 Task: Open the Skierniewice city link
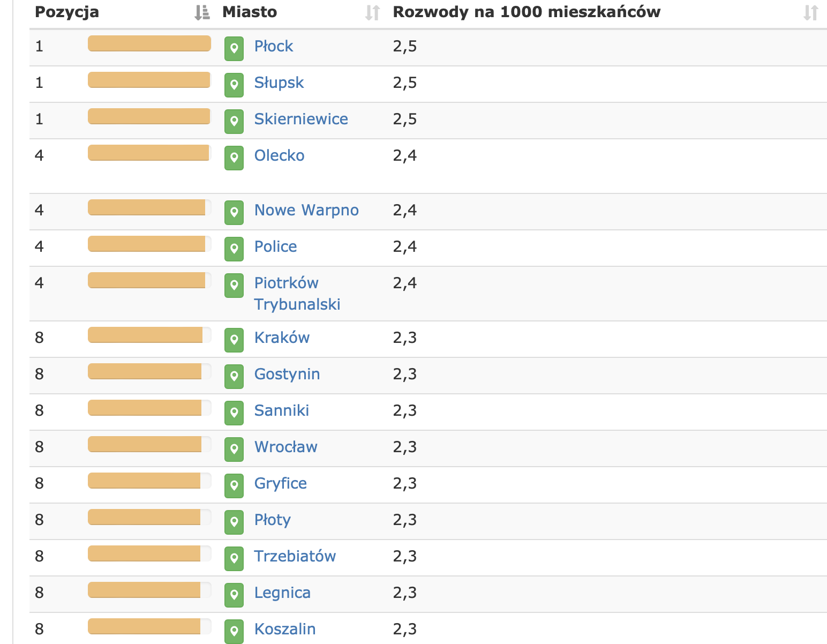[301, 119]
